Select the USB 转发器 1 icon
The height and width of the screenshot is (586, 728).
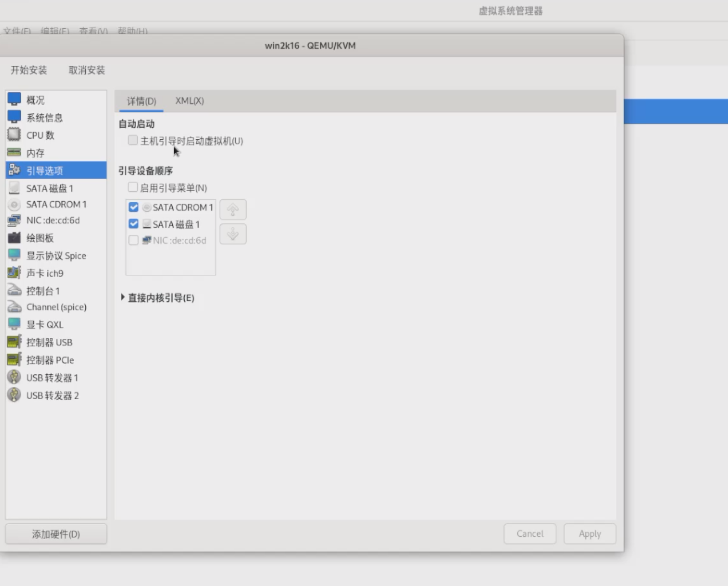pos(14,378)
